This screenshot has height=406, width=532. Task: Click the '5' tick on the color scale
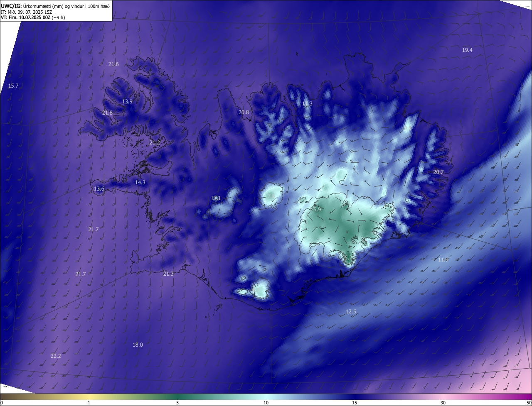(177, 403)
